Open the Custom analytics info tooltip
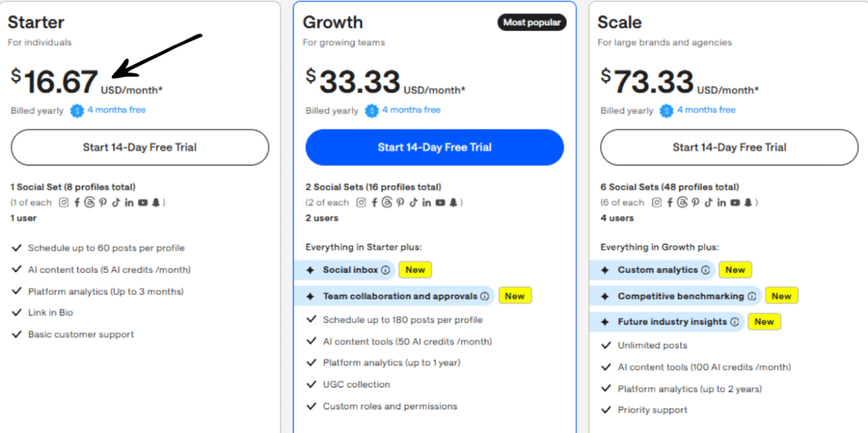The width and height of the screenshot is (868, 433). coord(707,270)
